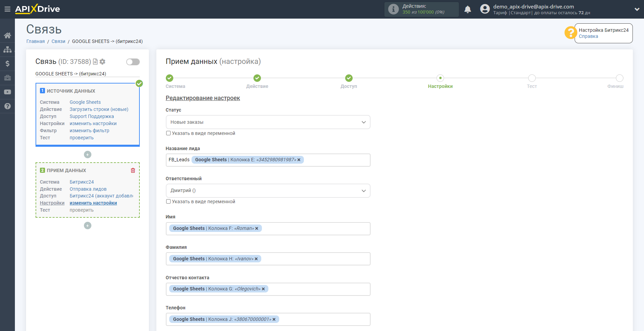The width and height of the screenshot is (644, 331).
Task: Open the hamburger menu
Action: click(x=7, y=9)
